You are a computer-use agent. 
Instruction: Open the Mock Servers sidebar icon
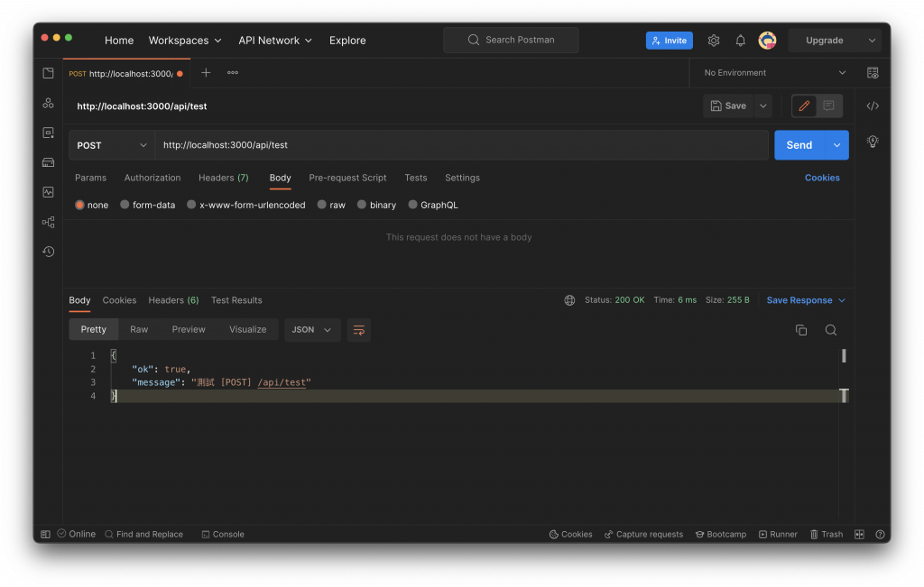(49, 162)
